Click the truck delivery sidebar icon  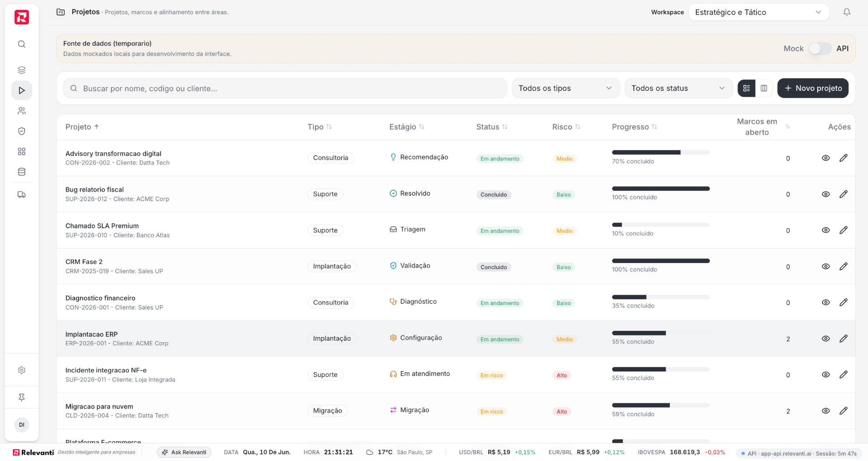pyautogui.click(x=22, y=195)
